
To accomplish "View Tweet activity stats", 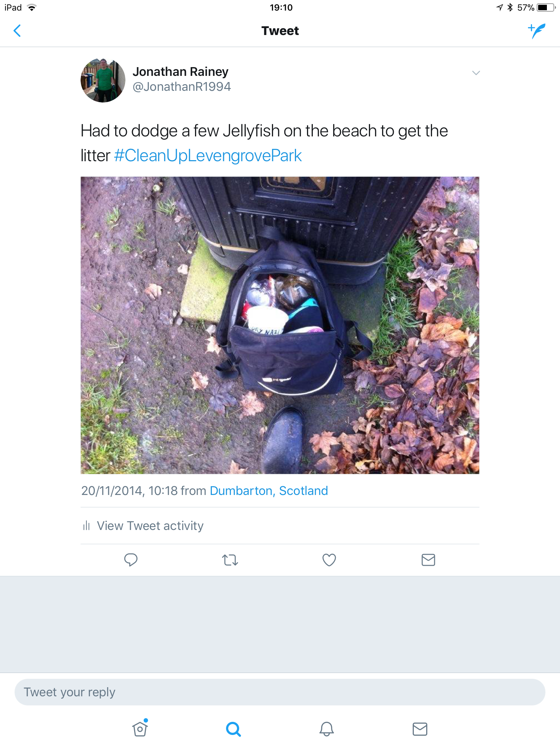I will (x=143, y=526).
